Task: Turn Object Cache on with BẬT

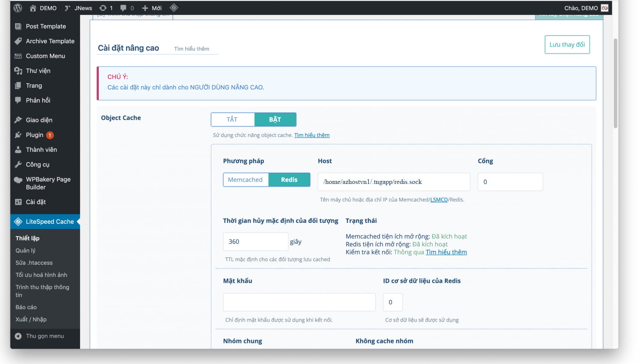Action: [x=275, y=119]
